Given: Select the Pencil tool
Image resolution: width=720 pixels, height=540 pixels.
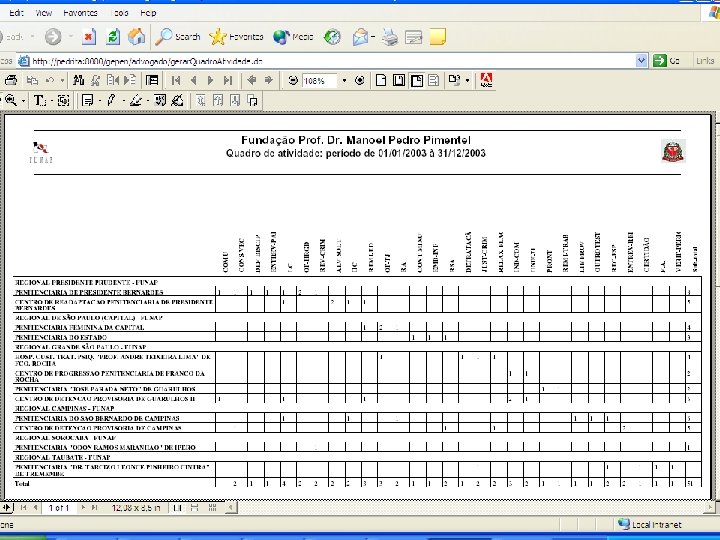Looking at the screenshot, I should (111, 100).
